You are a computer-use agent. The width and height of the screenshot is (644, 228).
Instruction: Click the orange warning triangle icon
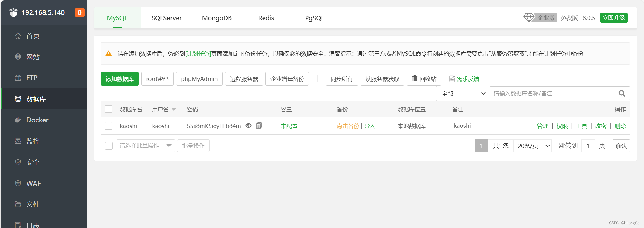(109, 53)
